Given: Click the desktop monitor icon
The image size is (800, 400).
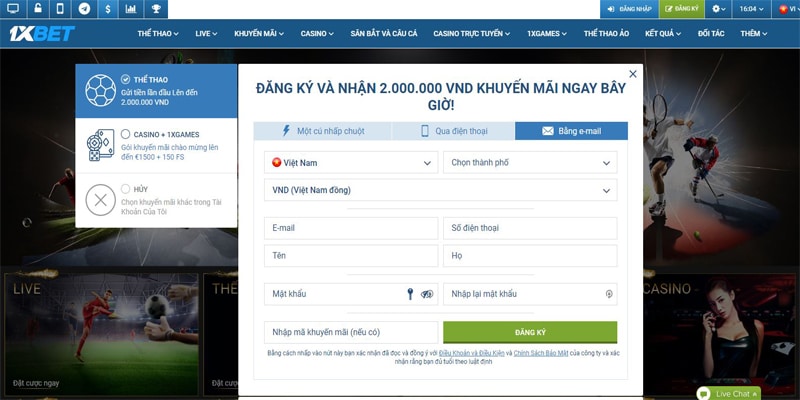Looking at the screenshot, I should point(12,8).
